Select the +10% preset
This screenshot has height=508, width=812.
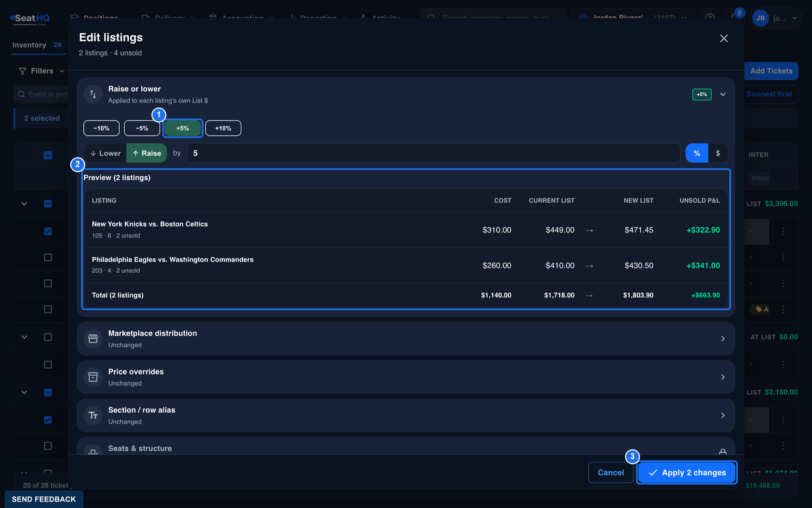pos(223,128)
